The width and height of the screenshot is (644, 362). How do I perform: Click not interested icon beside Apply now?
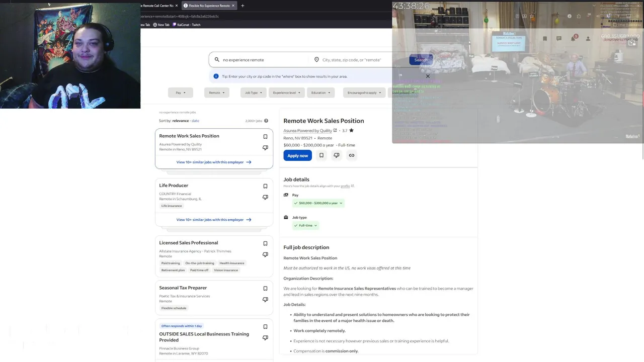(337, 155)
